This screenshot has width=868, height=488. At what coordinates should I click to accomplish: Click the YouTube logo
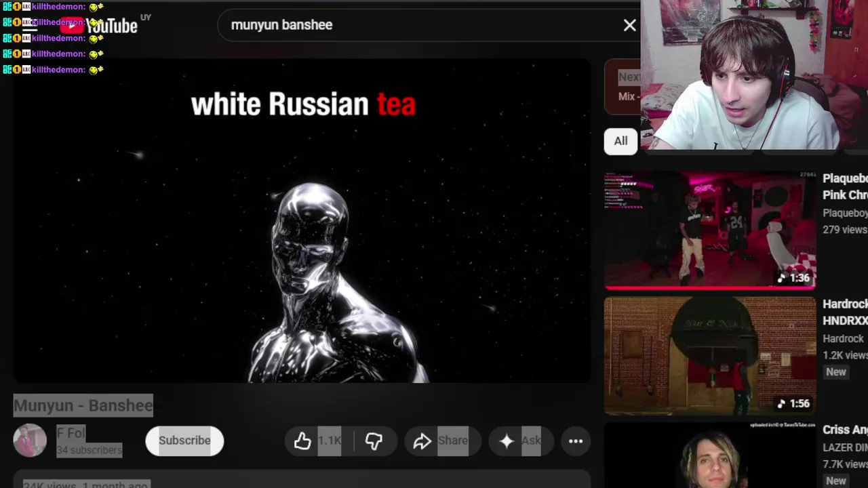click(99, 26)
